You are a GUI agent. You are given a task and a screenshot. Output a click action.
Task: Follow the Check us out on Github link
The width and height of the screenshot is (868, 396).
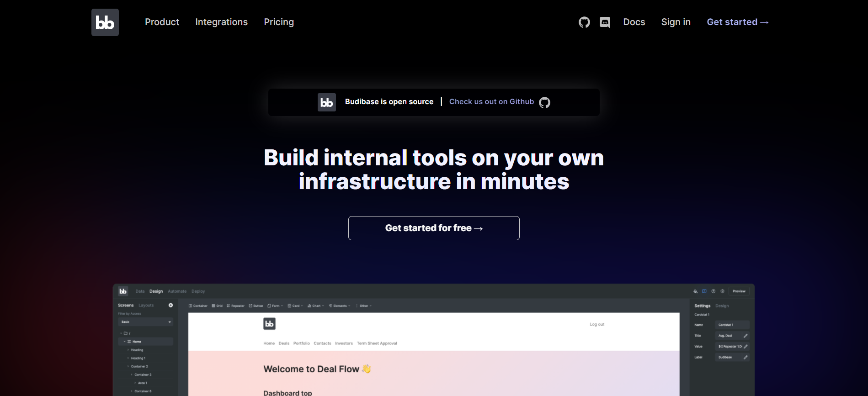(491, 102)
